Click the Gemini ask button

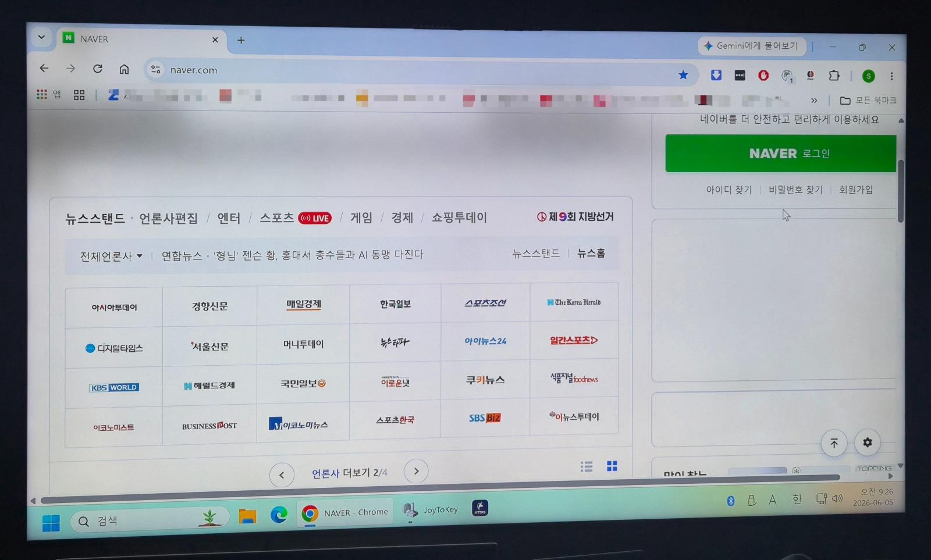point(751,45)
